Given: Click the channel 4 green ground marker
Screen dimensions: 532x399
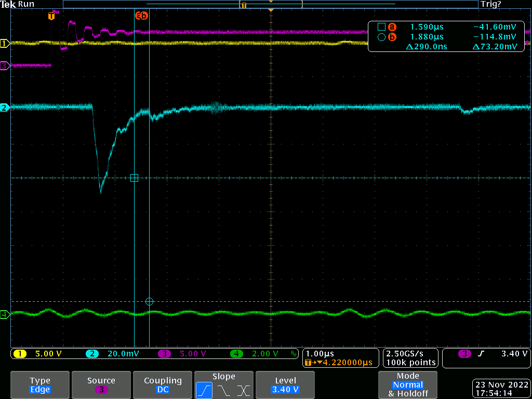Looking at the screenshot, I should tap(5, 314).
